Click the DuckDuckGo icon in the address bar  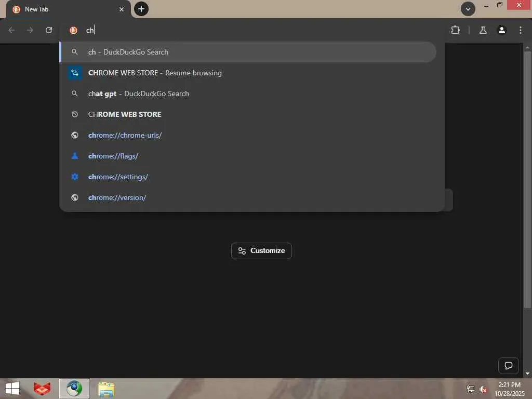pyautogui.click(x=73, y=30)
